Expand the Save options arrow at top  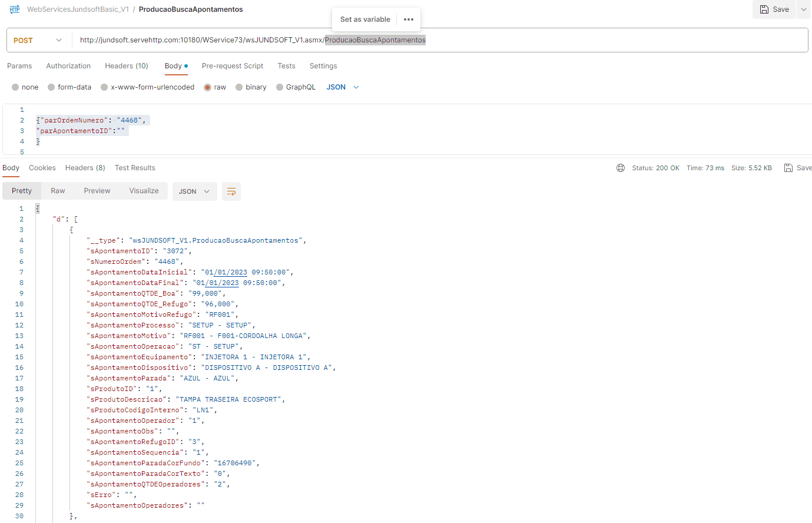(804, 9)
